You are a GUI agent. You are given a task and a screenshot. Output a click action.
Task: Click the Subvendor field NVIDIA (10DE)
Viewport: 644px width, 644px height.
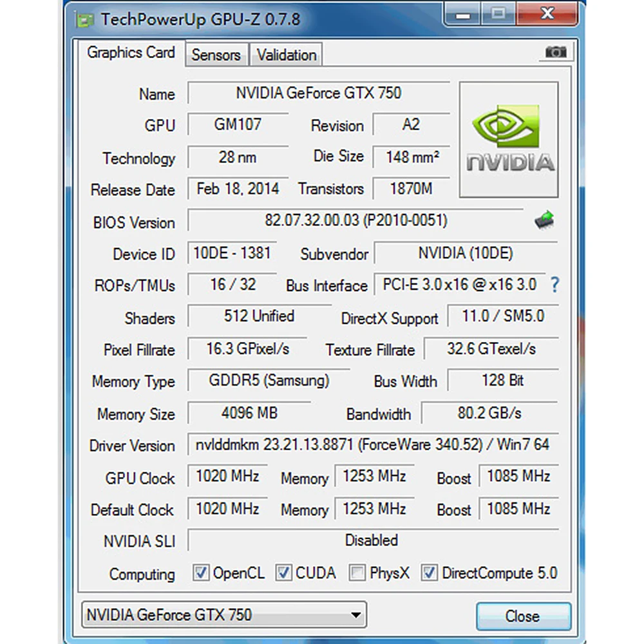[466, 253]
